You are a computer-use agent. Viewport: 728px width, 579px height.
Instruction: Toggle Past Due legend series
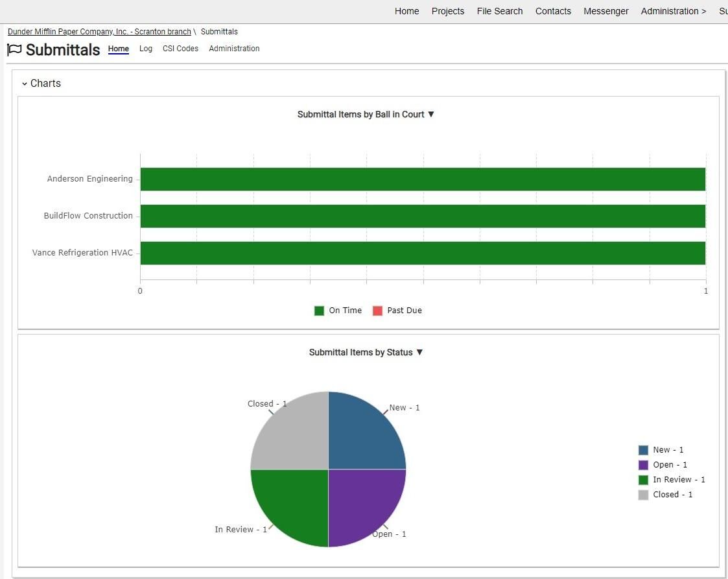397,311
